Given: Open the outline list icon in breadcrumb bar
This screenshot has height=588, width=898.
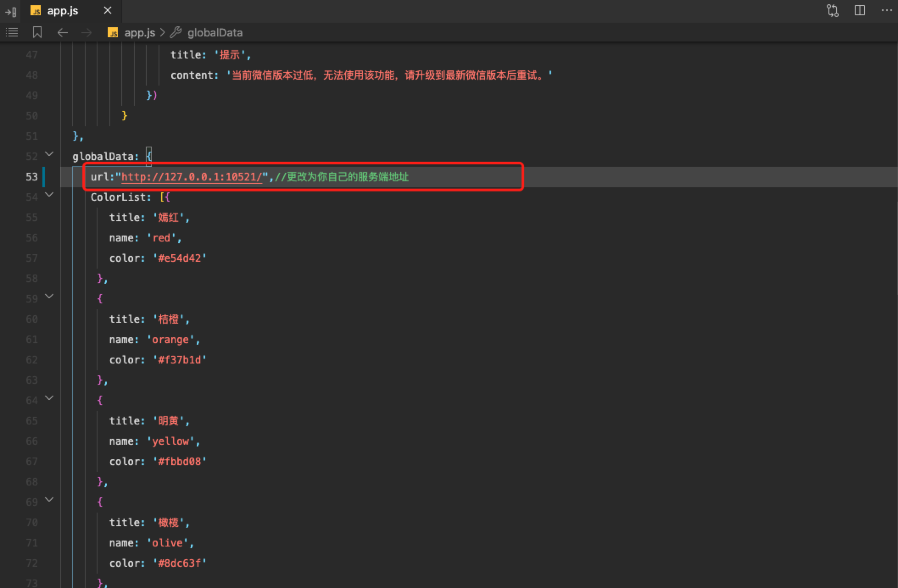Looking at the screenshot, I should (12, 32).
